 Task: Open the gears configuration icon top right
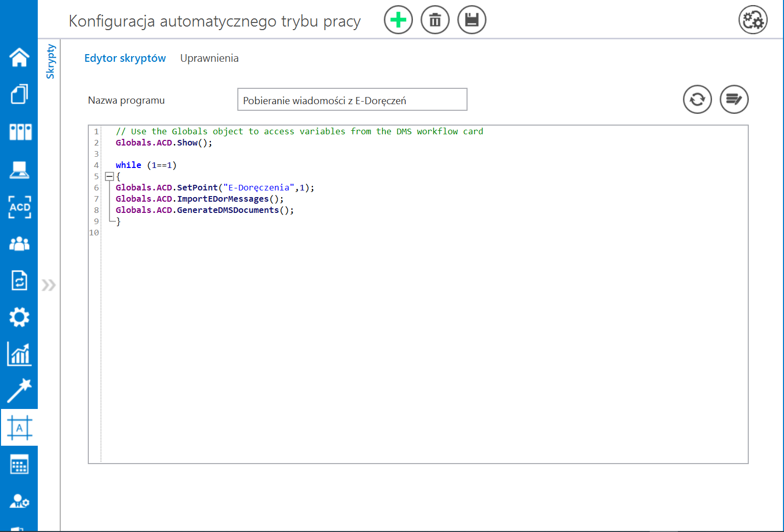(x=753, y=20)
